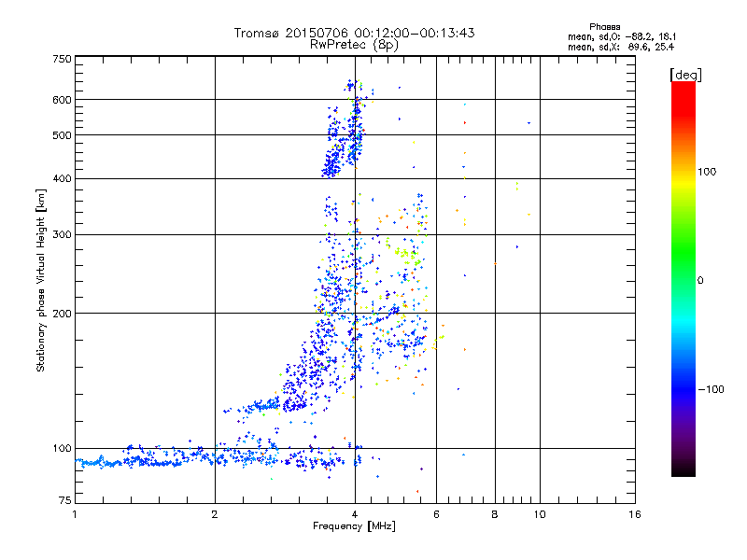Click the colorbar tick label "-100"

click(712, 389)
